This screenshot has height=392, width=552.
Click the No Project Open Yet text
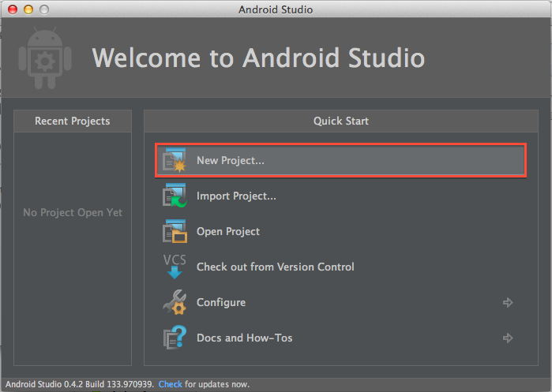coord(73,212)
